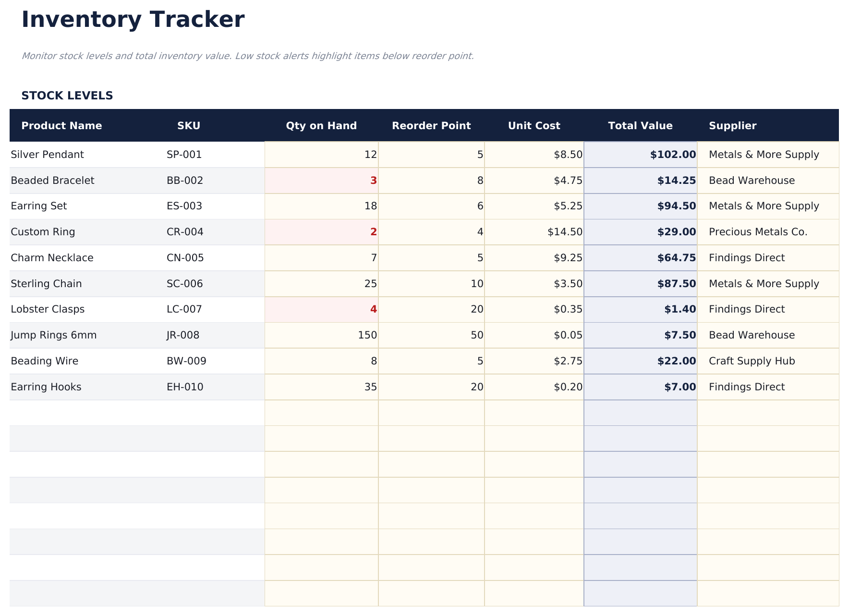
Task: Select the Supplier column header
Action: 732,125
